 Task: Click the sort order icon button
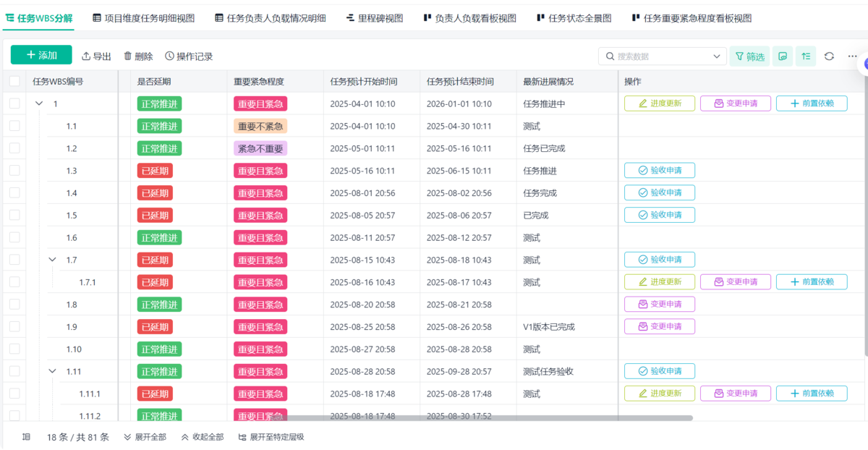point(806,56)
